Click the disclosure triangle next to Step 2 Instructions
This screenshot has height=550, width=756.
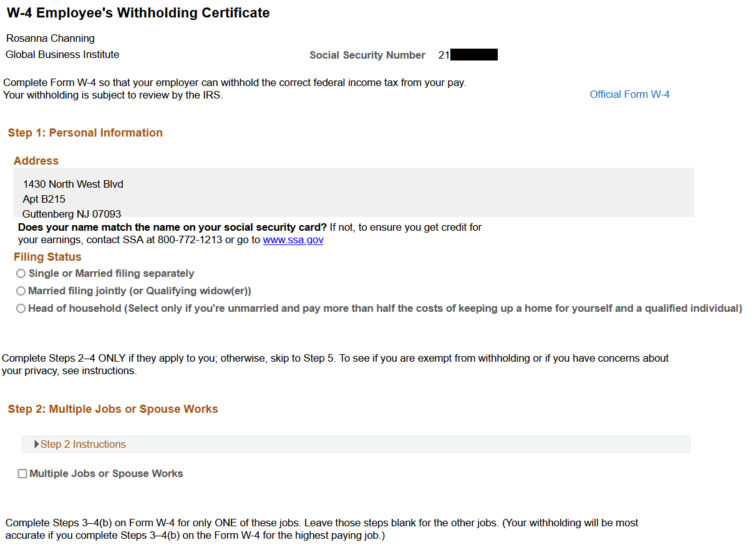coord(36,444)
